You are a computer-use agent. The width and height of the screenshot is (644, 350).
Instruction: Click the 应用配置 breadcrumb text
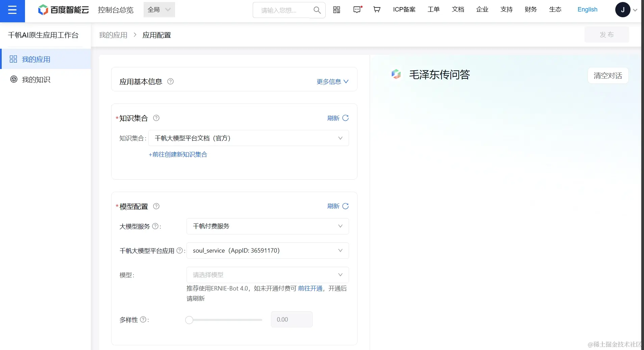point(157,35)
